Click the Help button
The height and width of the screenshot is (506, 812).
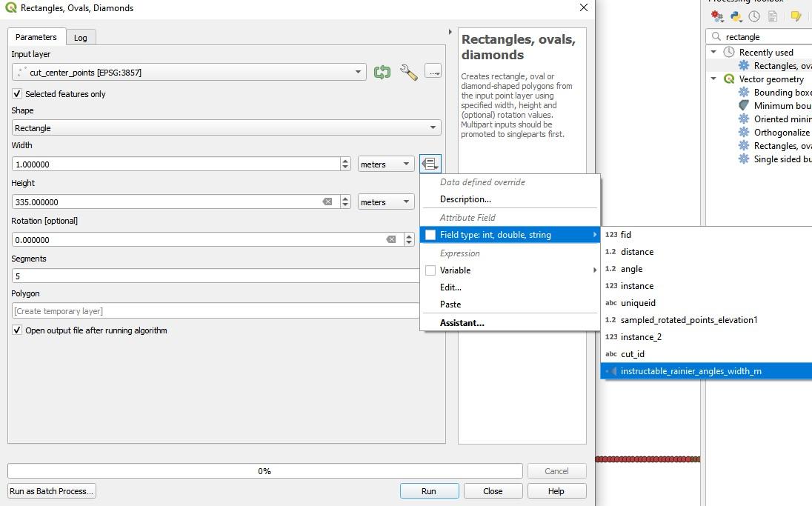[x=556, y=490]
